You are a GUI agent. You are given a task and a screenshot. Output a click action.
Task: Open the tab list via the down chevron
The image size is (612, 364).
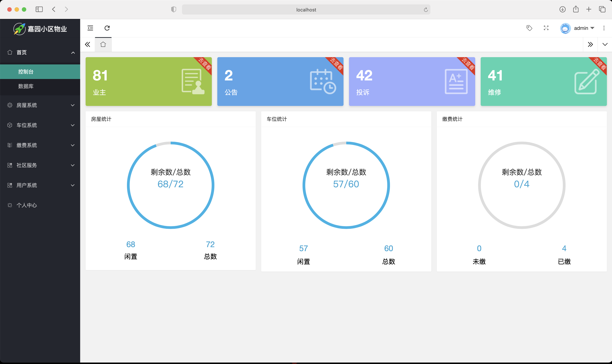[x=605, y=44]
